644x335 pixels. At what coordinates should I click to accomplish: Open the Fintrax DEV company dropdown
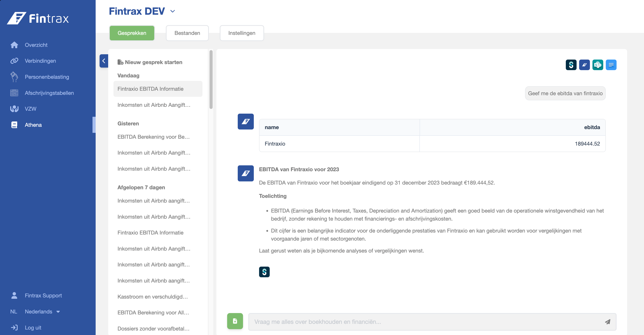[142, 11]
